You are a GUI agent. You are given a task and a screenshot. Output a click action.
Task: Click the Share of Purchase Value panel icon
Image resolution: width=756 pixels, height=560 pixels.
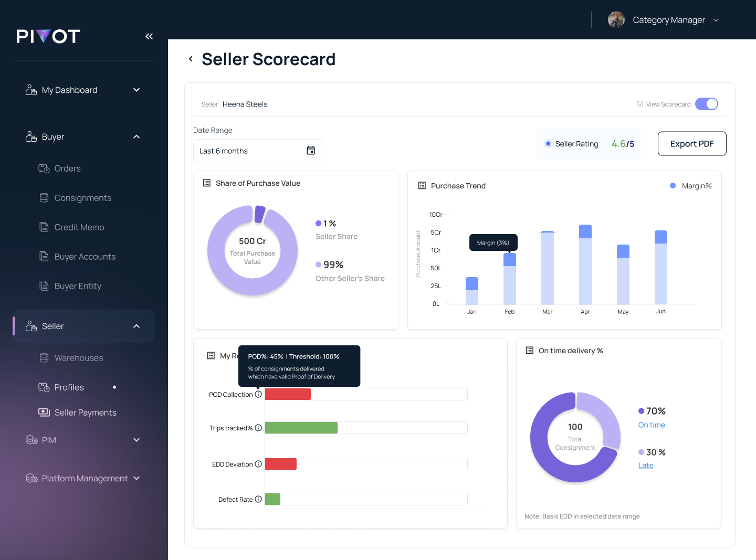click(x=207, y=183)
